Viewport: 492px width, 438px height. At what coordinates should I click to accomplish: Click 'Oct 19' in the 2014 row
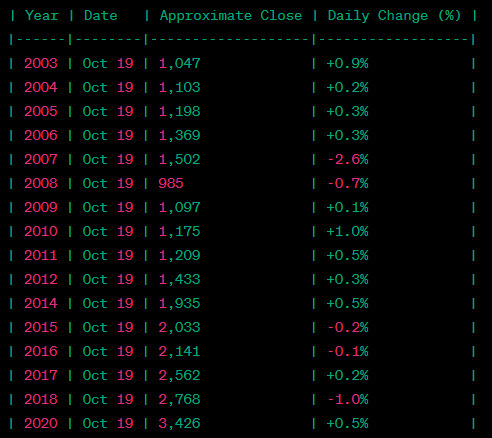coord(108,303)
